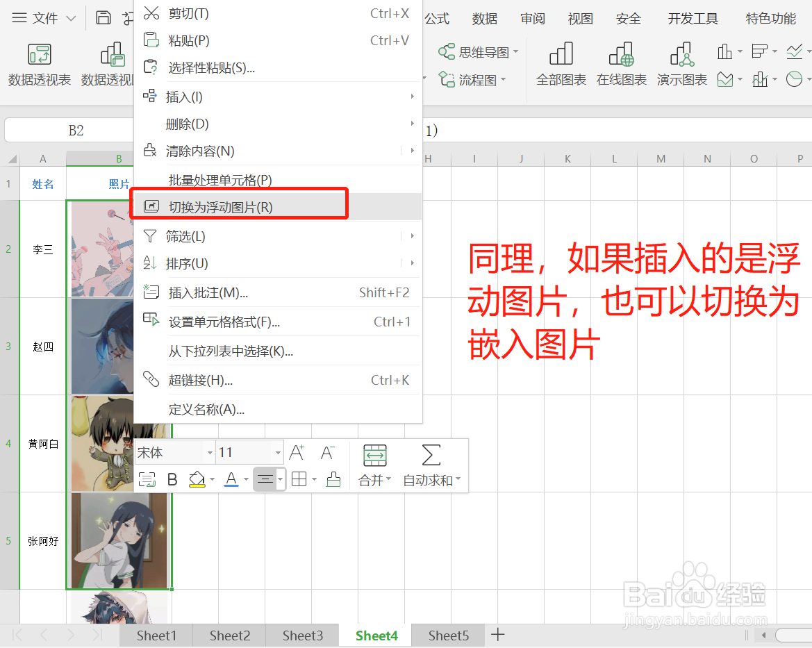Screen dimensions: 812x648
Task: Click the Insert cells icon
Action: pos(149,96)
